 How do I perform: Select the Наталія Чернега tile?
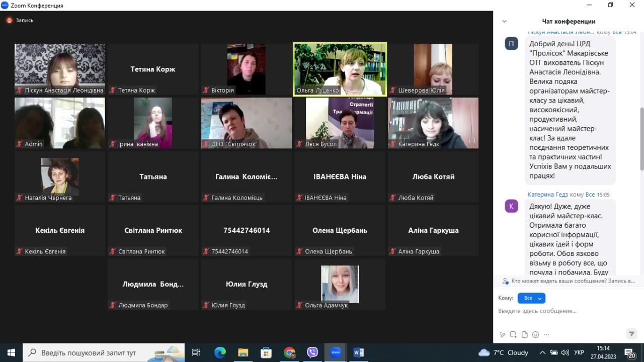60,176
